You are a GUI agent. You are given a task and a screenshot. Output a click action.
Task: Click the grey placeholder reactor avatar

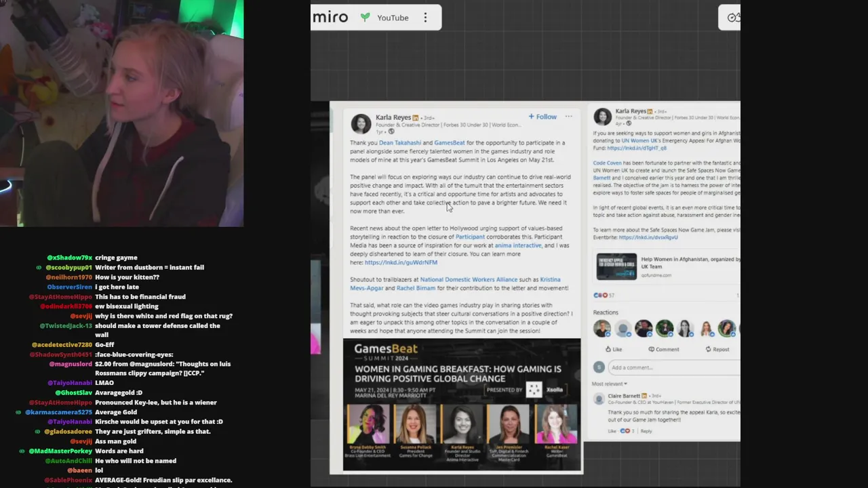point(623,329)
